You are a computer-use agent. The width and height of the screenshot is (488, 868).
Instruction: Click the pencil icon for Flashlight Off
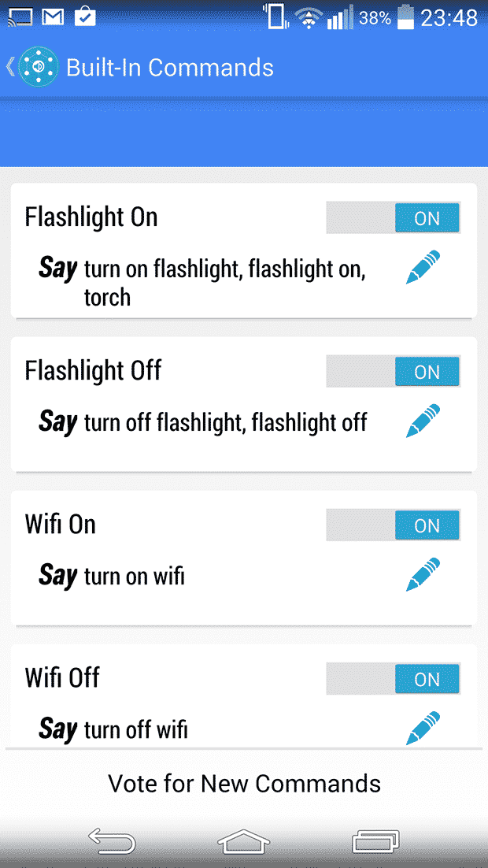pyautogui.click(x=423, y=421)
